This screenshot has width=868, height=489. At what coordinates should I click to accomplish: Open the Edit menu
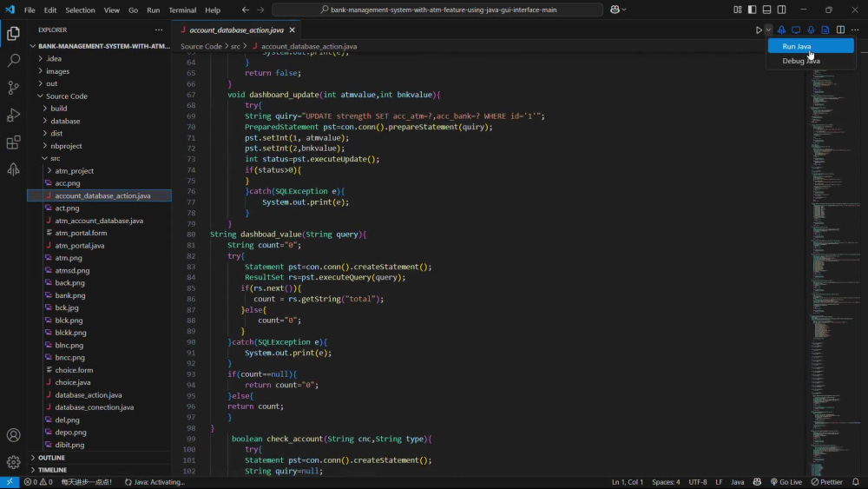point(49,10)
